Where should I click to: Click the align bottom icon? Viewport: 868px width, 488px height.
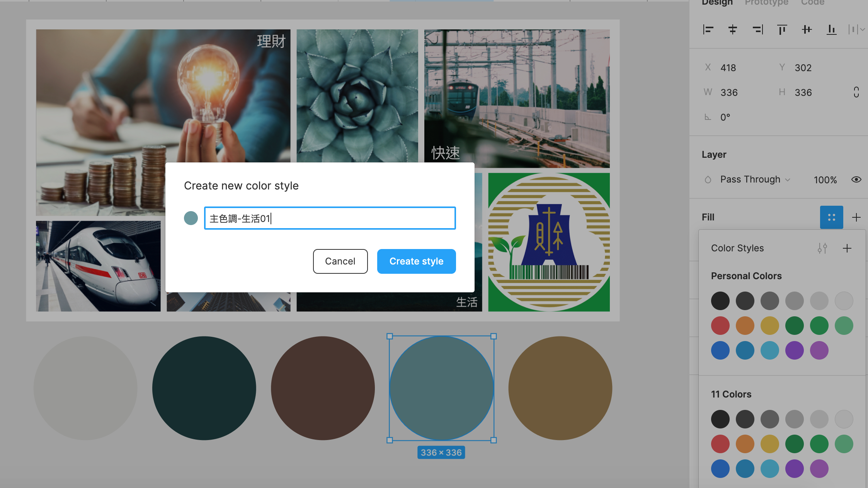click(831, 29)
